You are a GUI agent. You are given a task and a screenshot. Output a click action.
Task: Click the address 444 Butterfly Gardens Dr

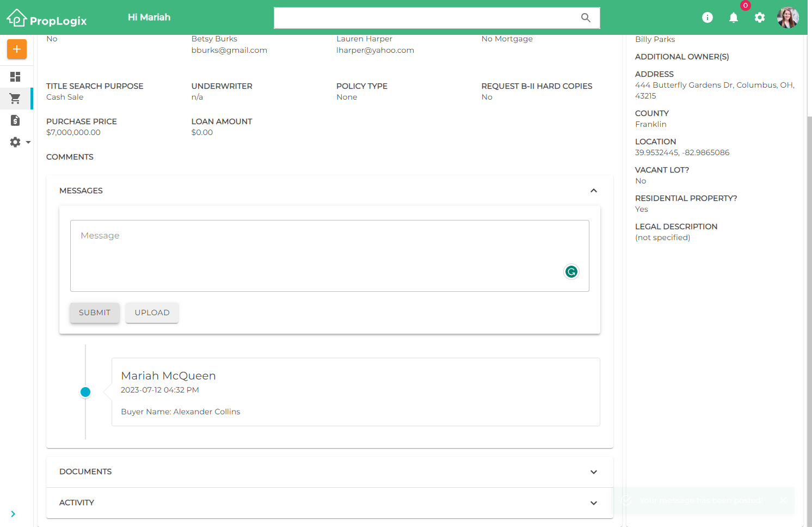coord(715,90)
